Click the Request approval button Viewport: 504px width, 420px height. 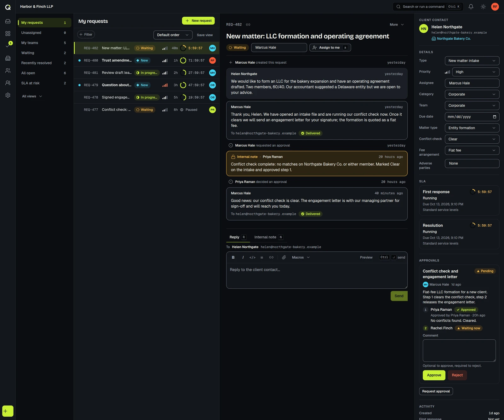(436, 391)
